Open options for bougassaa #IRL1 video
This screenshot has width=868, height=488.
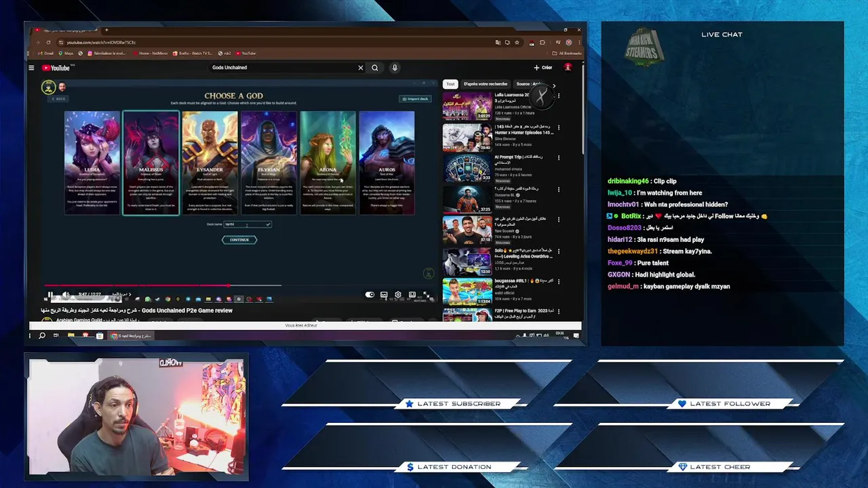(559, 282)
